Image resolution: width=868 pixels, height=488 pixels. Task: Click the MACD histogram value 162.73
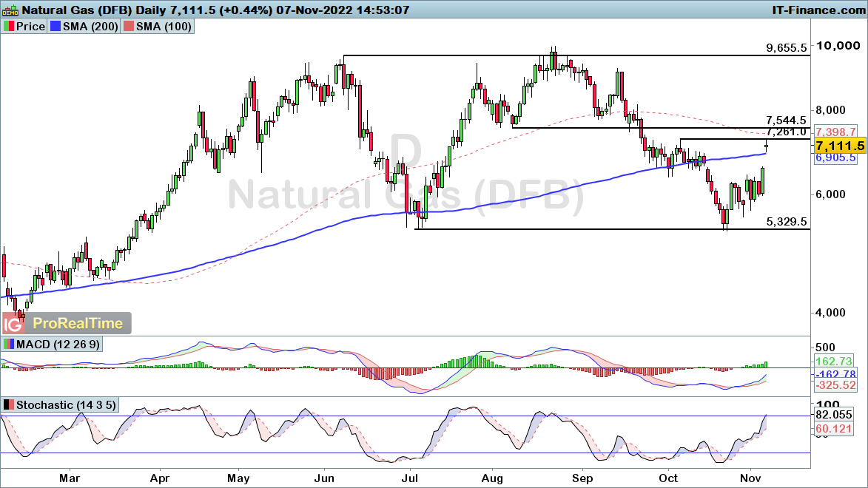[834, 362]
